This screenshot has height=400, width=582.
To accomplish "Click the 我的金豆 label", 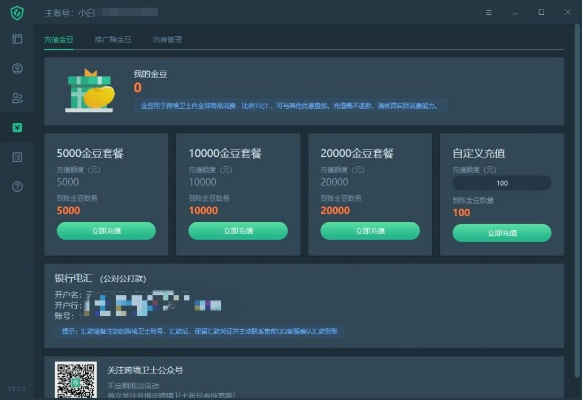I will (x=150, y=74).
